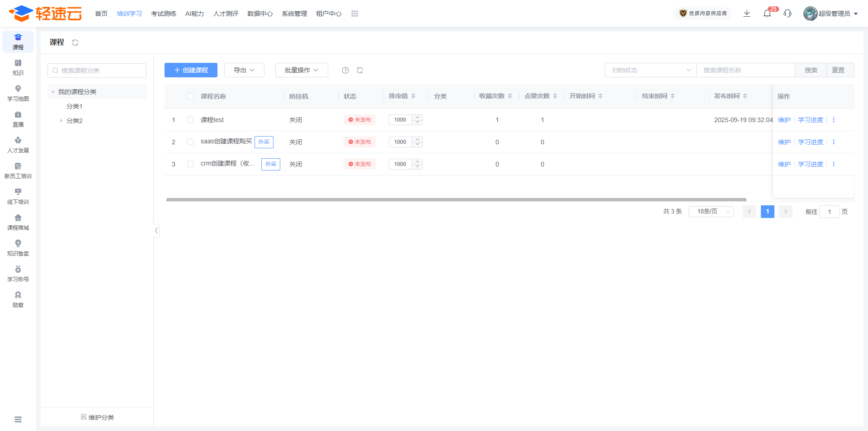Click the help question mark icon

pos(345,70)
